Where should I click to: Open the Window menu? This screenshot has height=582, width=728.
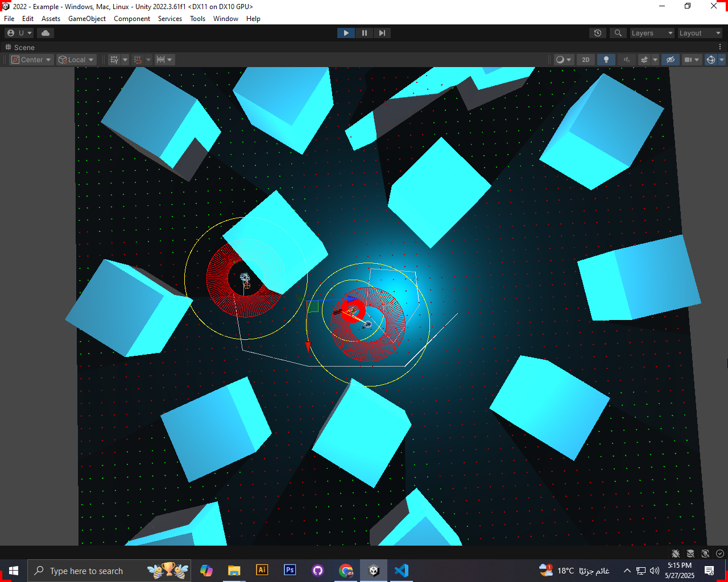point(226,19)
